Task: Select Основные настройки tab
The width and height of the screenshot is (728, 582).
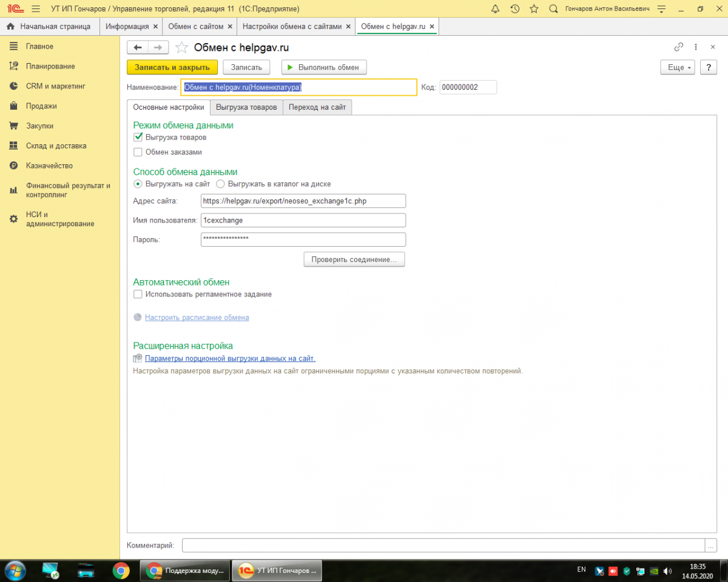Action: point(168,107)
